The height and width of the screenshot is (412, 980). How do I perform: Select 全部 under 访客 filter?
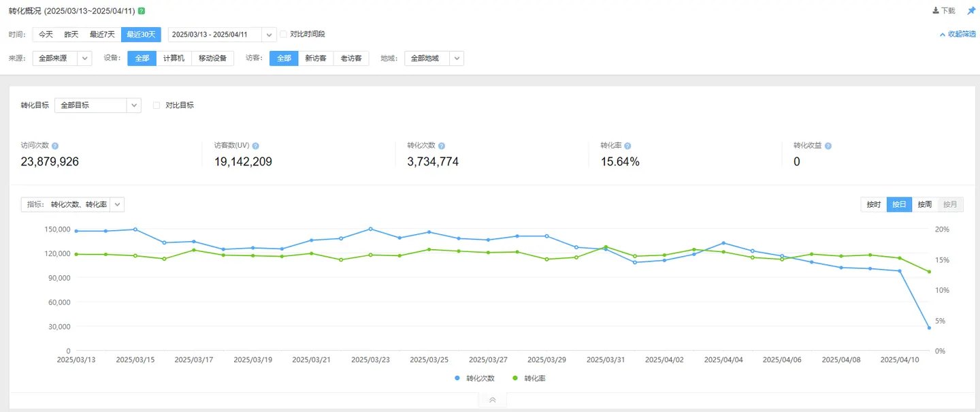[x=284, y=59]
